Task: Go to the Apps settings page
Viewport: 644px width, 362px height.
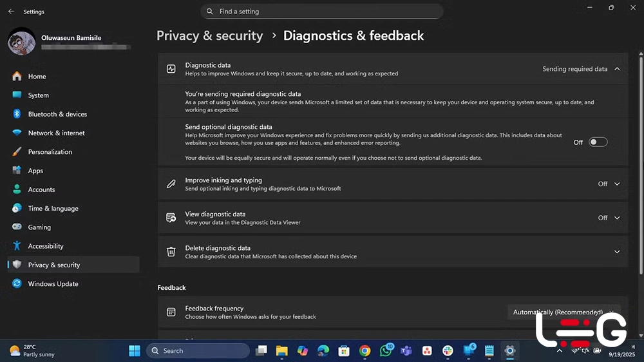Action: pos(35,171)
